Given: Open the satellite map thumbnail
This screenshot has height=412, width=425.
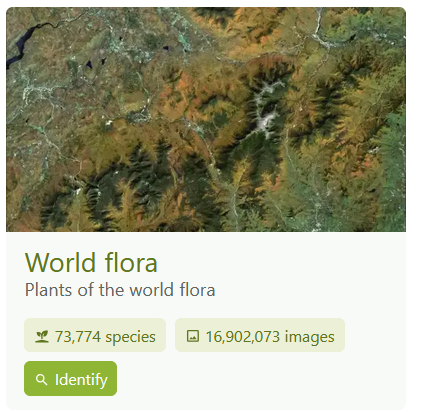Looking at the screenshot, I should [206, 119].
